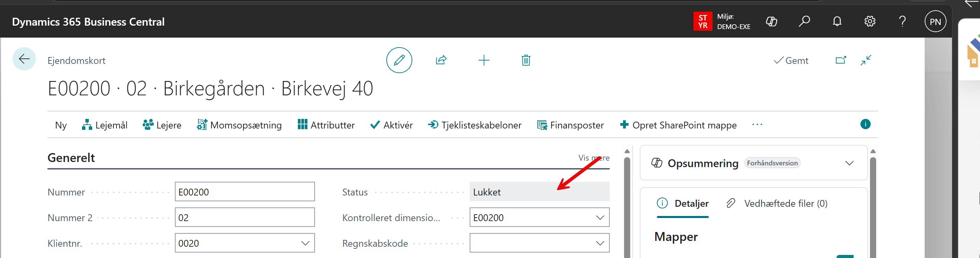Create new record with plus icon
Viewport: 980px width, 258px height.
[484, 60]
